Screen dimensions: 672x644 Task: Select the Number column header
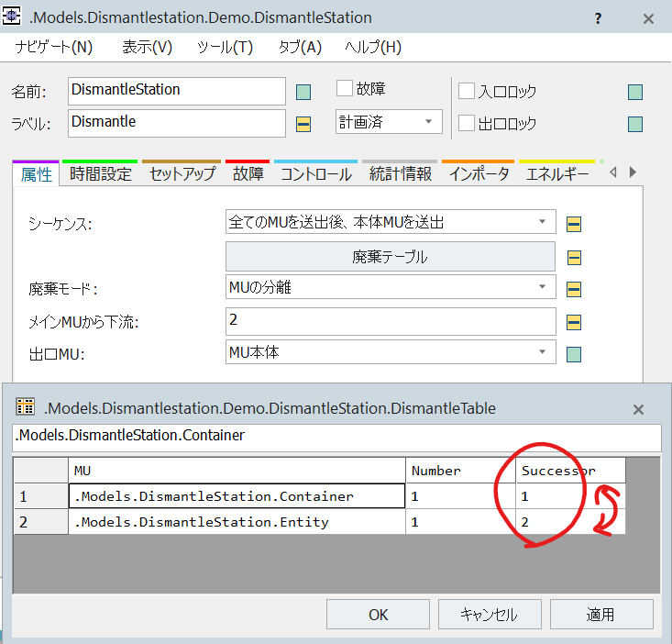460,471
